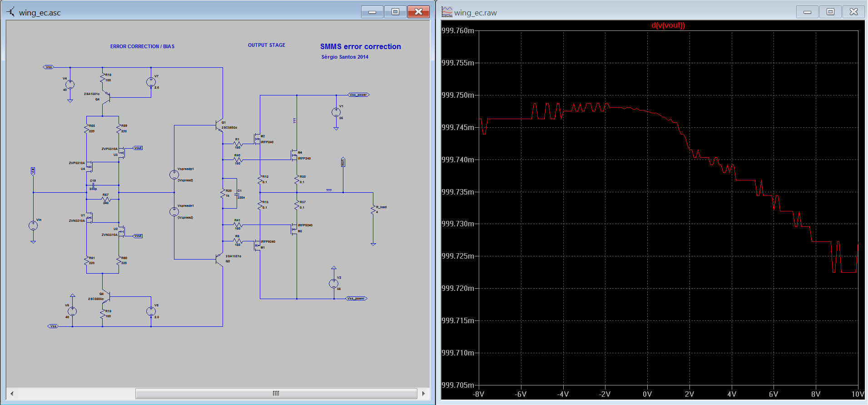Screen dimensions: 868x405
Task: Click the 999.705m vertical axis label
Action: click(457, 385)
